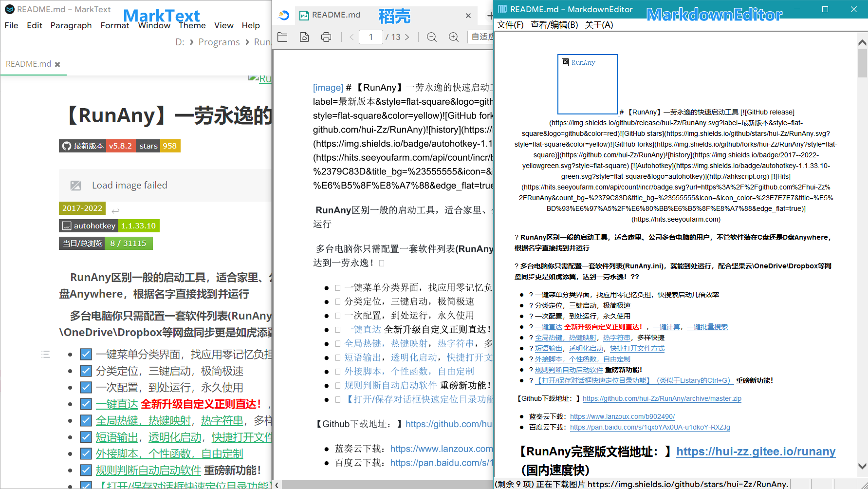Click the paragraph list icon in MarkText margin
Image resolution: width=868 pixels, height=489 pixels.
(46, 355)
